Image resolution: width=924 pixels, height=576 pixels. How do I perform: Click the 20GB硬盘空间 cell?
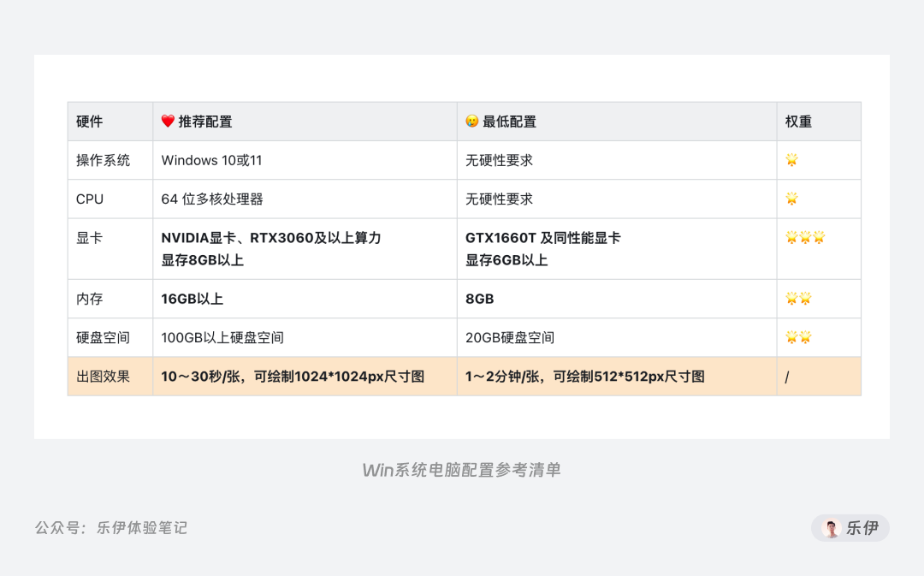point(511,337)
